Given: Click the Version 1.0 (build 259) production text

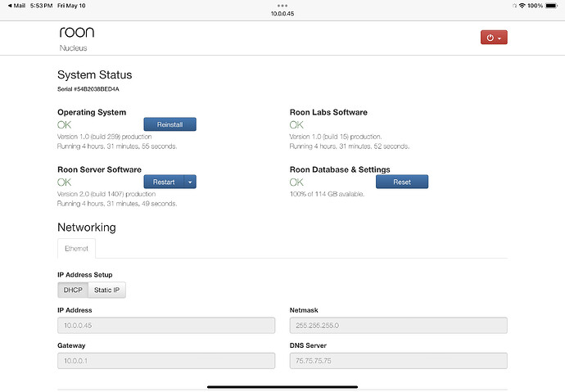Looking at the screenshot, I should coord(105,137).
